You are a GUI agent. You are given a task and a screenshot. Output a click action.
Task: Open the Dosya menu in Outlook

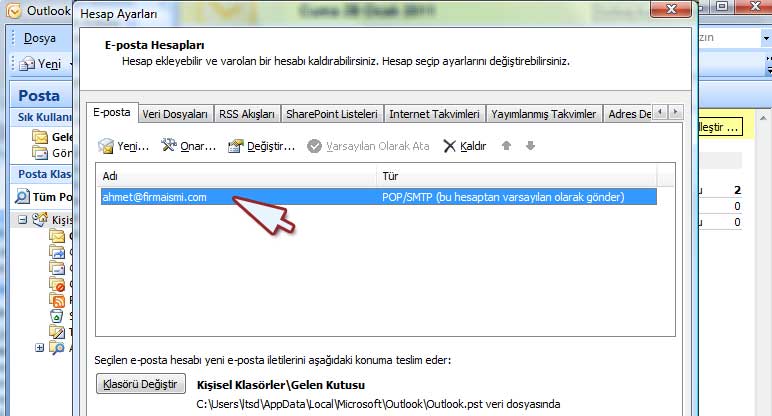click(39, 38)
